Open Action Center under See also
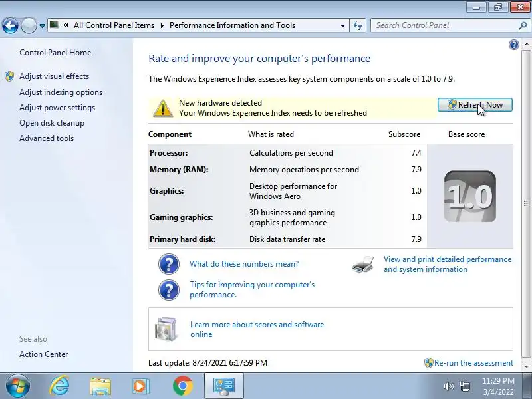The image size is (532, 399). [x=43, y=354]
